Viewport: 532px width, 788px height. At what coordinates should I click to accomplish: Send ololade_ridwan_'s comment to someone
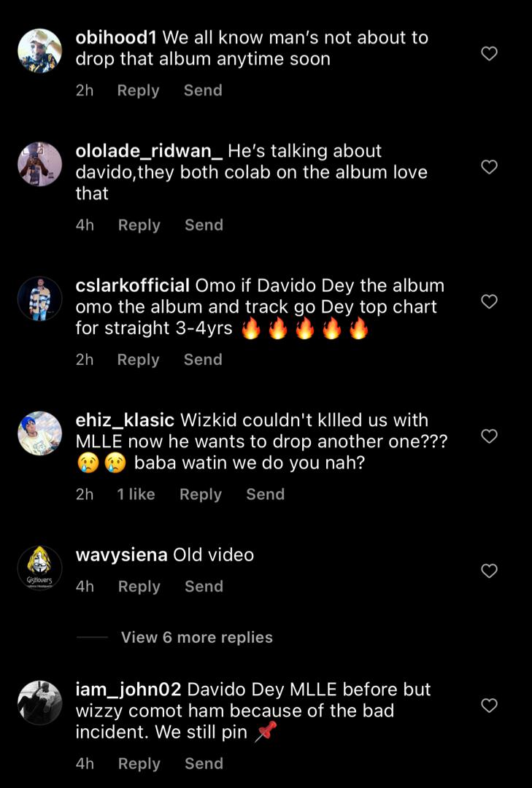204,225
